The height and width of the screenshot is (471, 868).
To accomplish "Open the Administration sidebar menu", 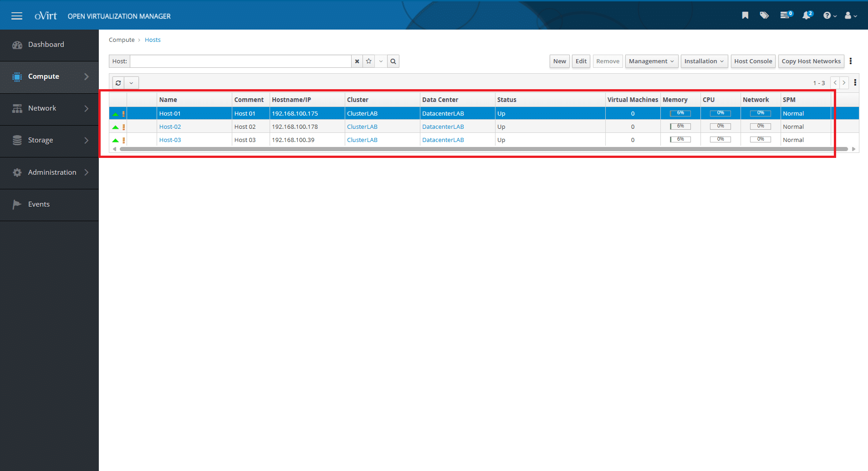I will point(49,172).
